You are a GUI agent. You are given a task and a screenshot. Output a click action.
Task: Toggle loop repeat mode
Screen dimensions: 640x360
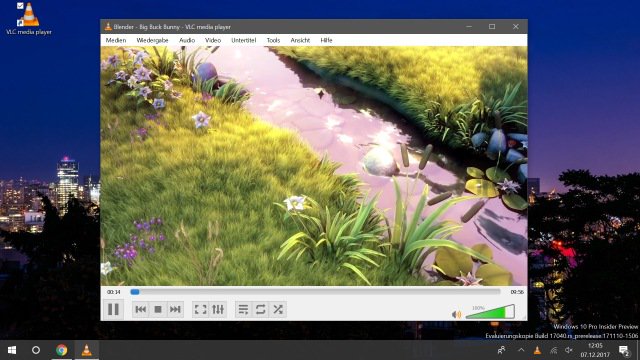(260, 309)
